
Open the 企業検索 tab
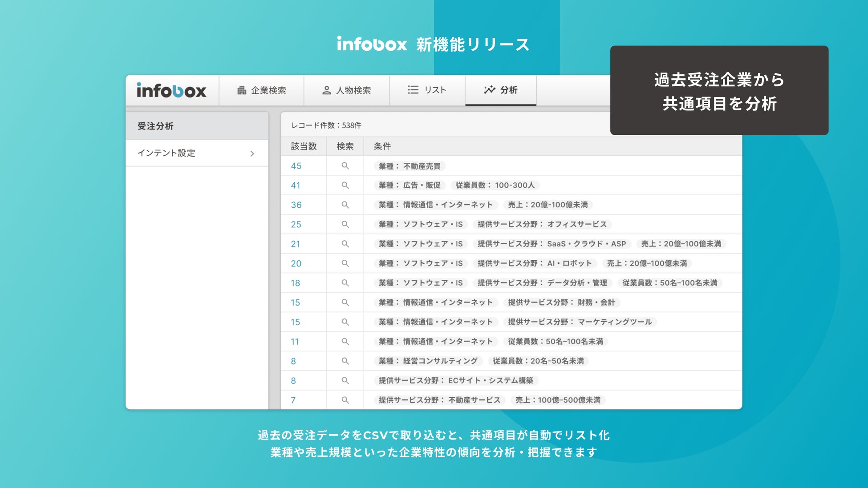click(x=261, y=90)
